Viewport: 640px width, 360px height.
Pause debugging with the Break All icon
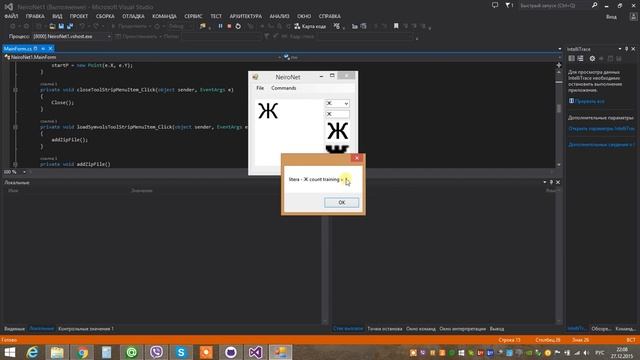pyautogui.click(x=220, y=26)
